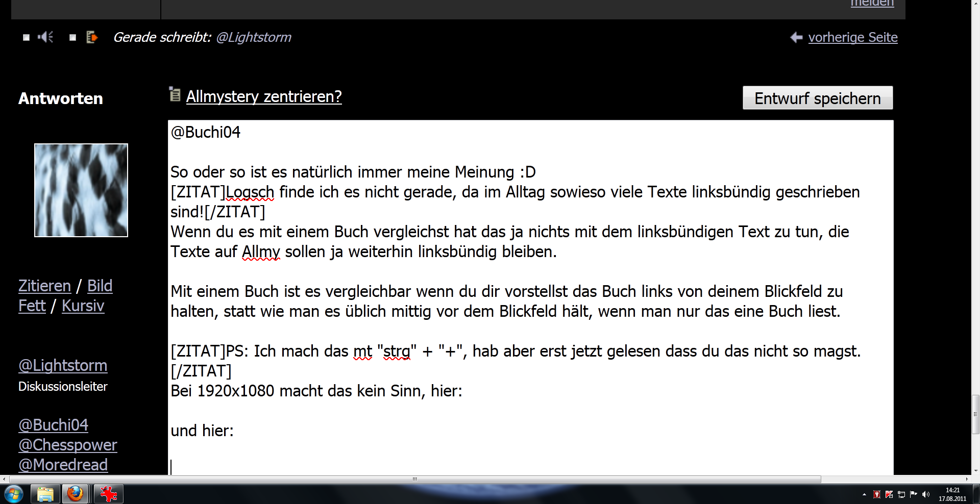Click horizontal scrollbar right arrow
This screenshot has height=504, width=980.
point(967,479)
